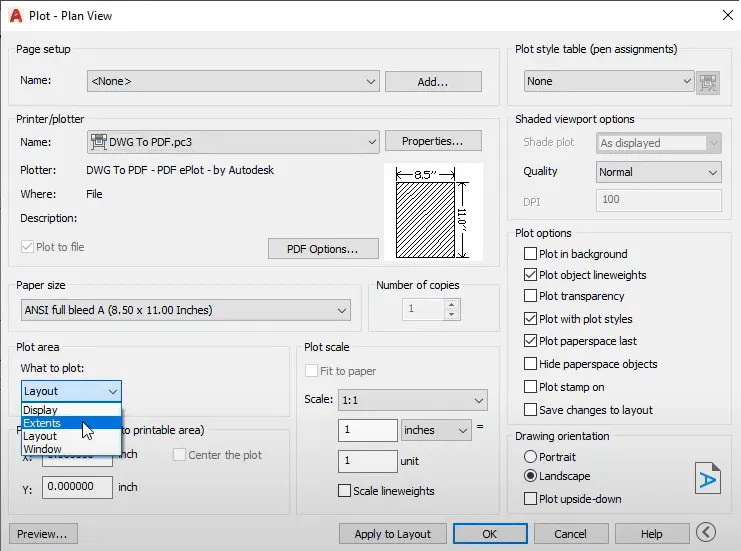Choose Extents from What to plot list
The image size is (741, 551).
[x=71, y=423]
